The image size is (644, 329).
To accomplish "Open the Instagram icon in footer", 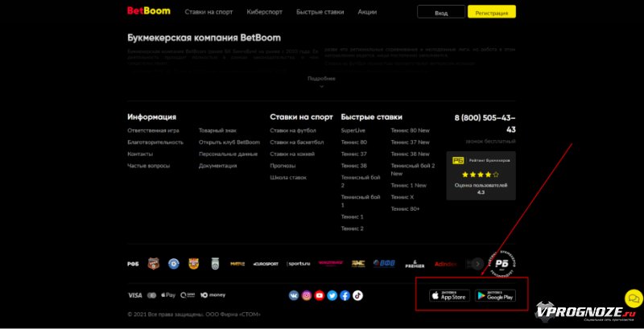I will [306, 295].
